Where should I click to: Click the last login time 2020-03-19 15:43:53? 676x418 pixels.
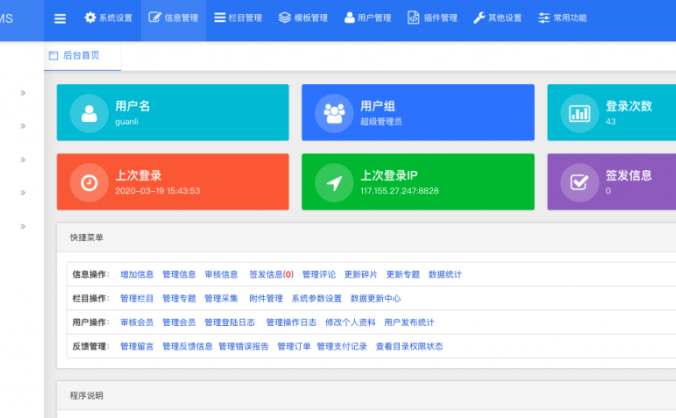(x=157, y=191)
